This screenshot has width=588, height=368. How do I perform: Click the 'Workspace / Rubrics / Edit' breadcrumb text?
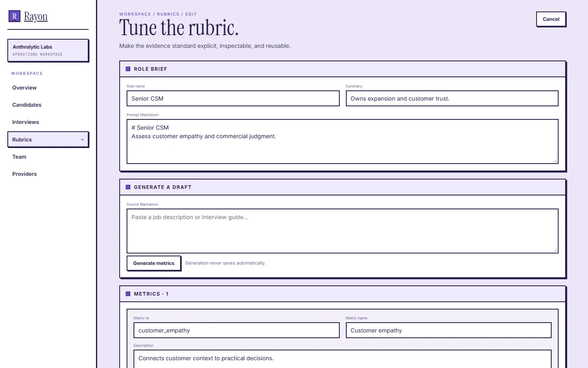(x=158, y=14)
